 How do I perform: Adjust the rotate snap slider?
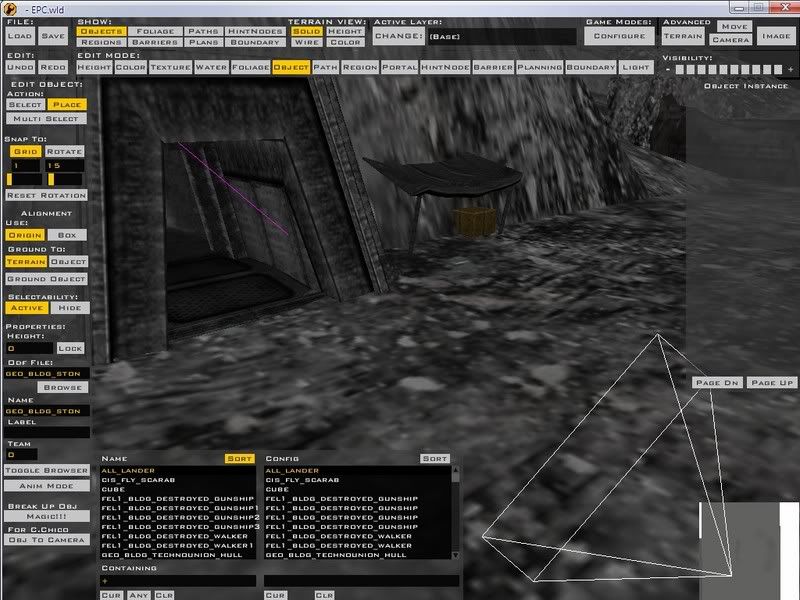(x=65, y=179)
